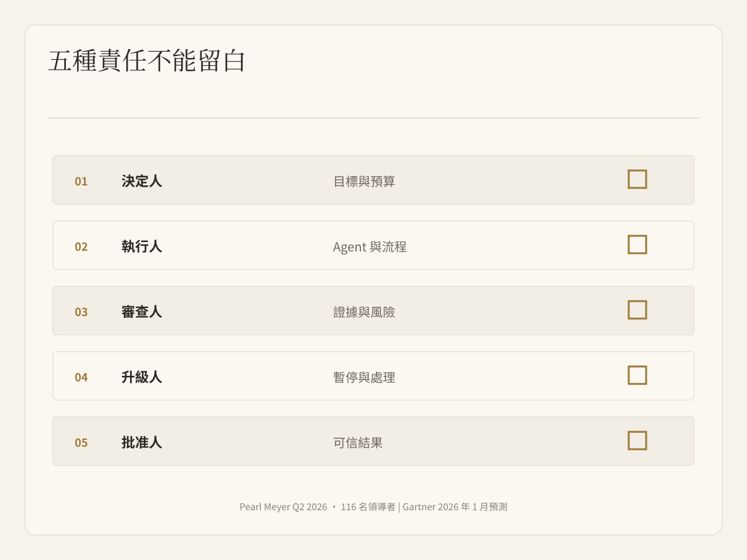
Task: Click the 證據與風險 description text
Action: coord(364,312)
